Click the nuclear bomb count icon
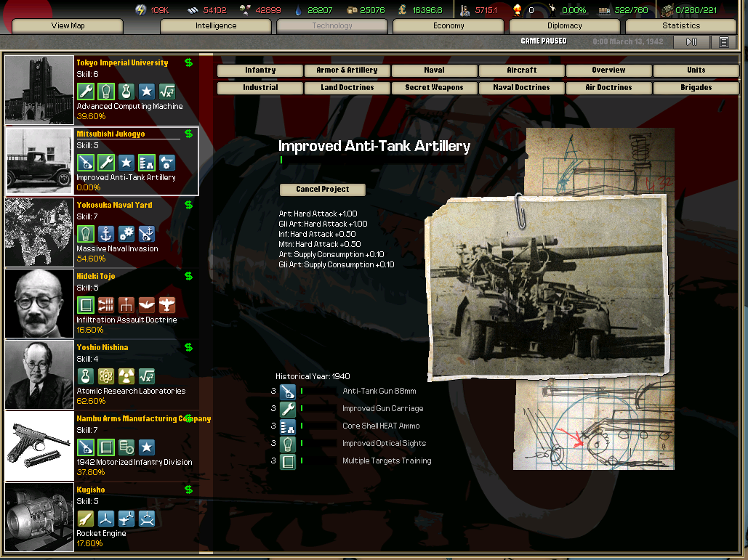Image resolution: width=748 pixels, height=560 pixels. 518,10
